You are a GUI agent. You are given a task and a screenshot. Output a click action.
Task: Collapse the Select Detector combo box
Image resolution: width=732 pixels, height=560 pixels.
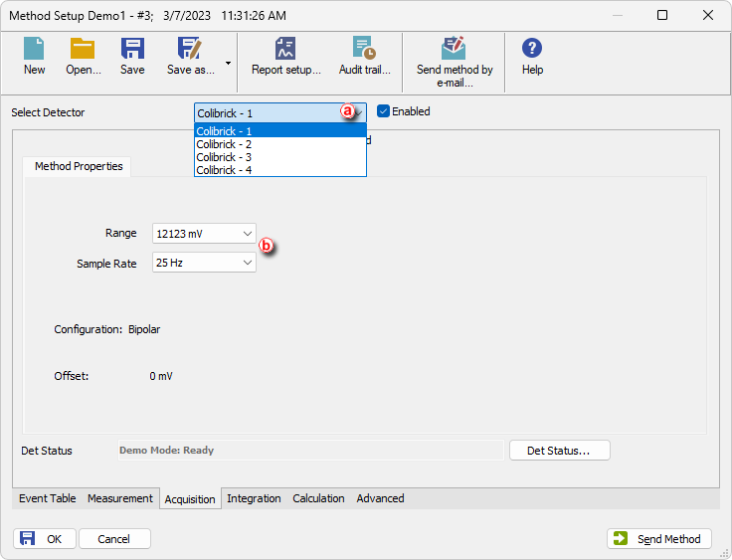tap(280, 113)
